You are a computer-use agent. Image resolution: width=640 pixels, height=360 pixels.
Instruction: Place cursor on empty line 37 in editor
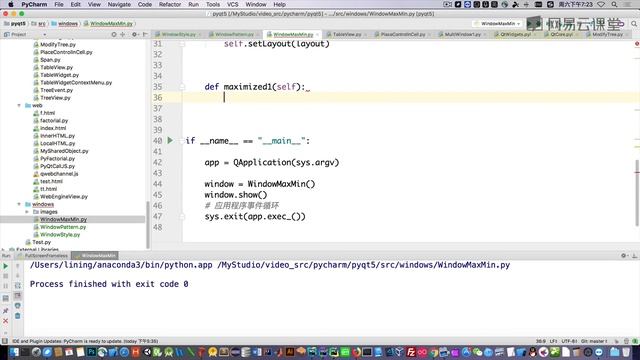(408, 108)
